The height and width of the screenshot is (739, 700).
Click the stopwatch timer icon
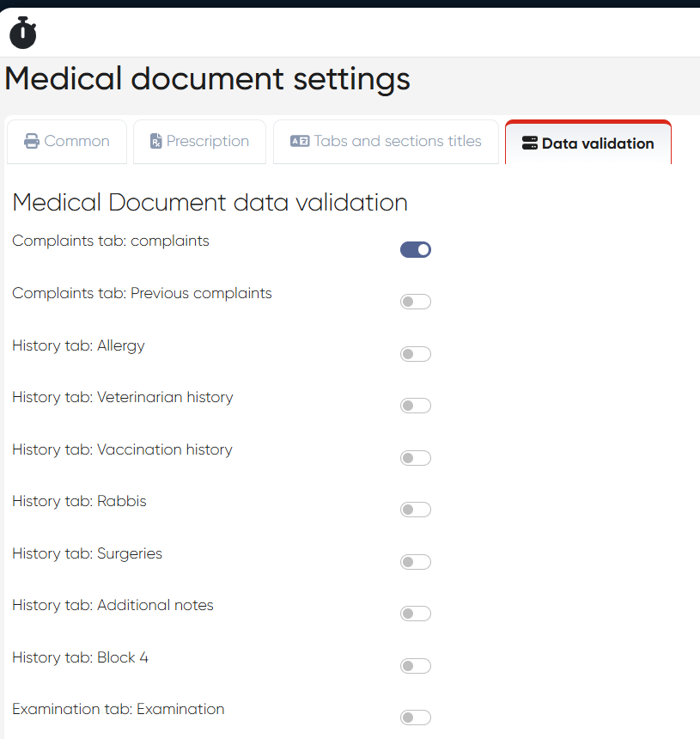[23, 33]
